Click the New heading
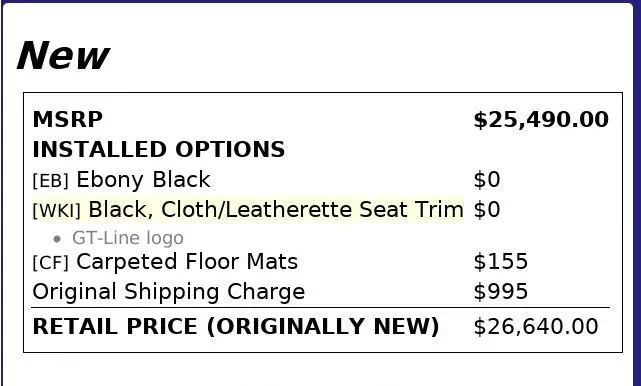The height and width of the screenshot is (386, 641). point(63,56)
